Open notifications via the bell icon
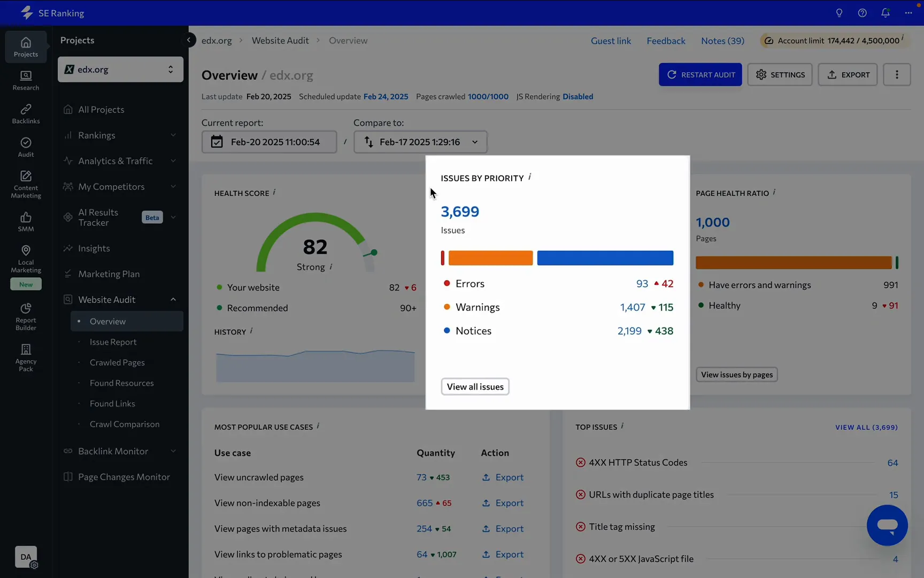Image resolution: width=924 pixels, height=578 pixels. 885,12
